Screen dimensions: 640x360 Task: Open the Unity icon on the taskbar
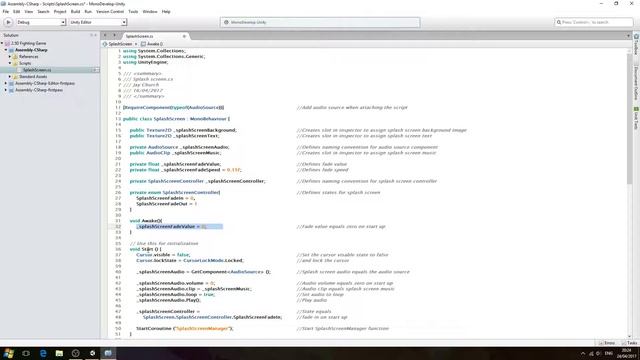pyautogui.click(x=92, y=353)
